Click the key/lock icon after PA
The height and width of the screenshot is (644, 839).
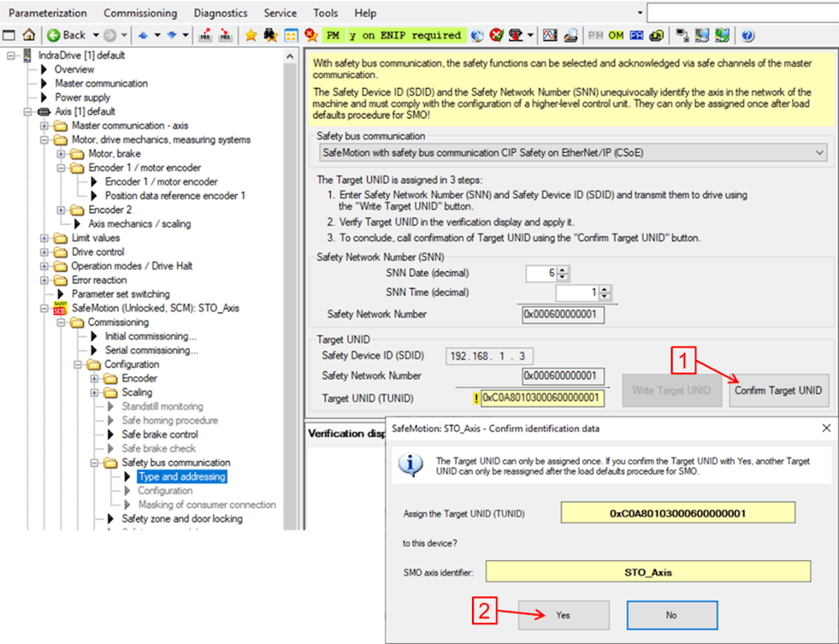(x=657, y=35)
